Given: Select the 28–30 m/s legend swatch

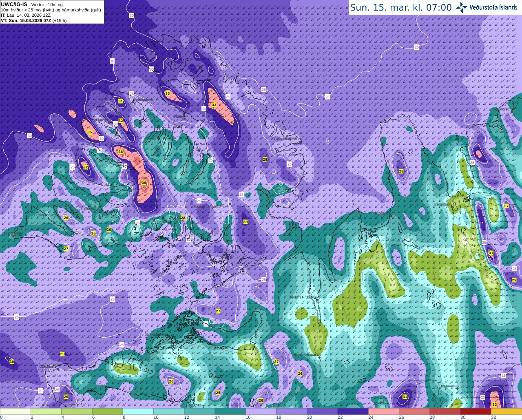Looking at the screenshot, I should tap(445, 411).
